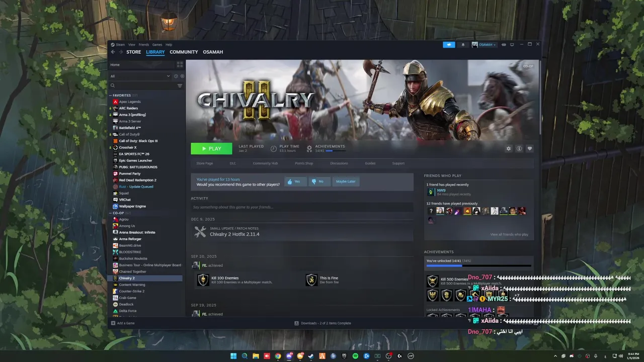Screen dimensions: 644x362
Task: Open the Points Shop link
Action: (304, 163)
